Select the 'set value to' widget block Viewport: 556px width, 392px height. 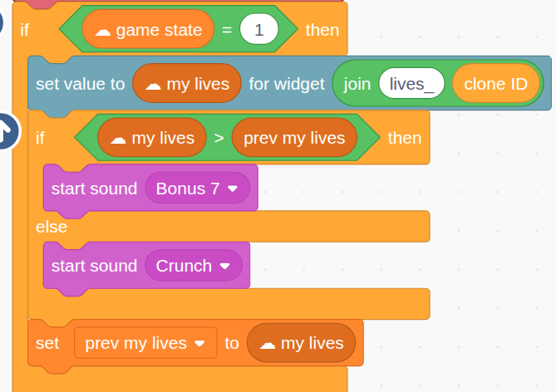[81, 84]
